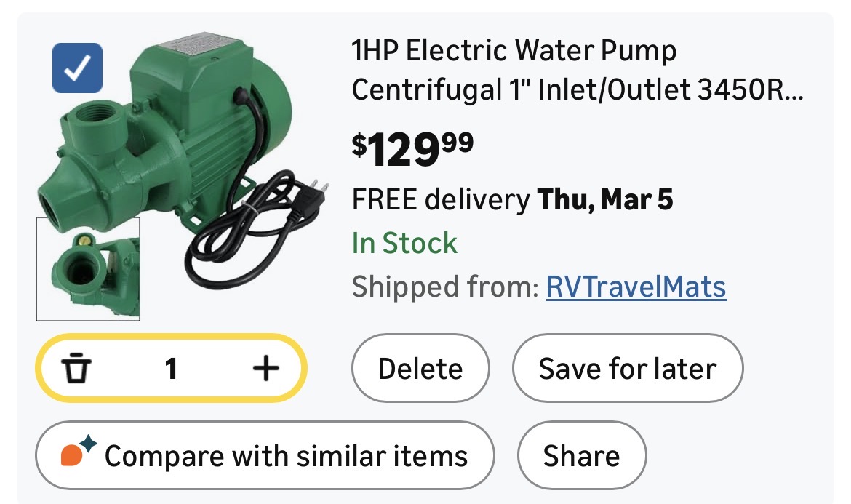Viewport: 851px width, 504px height.
Task: Click the trash icon in quantity stepper
Action: click(75, 369)
